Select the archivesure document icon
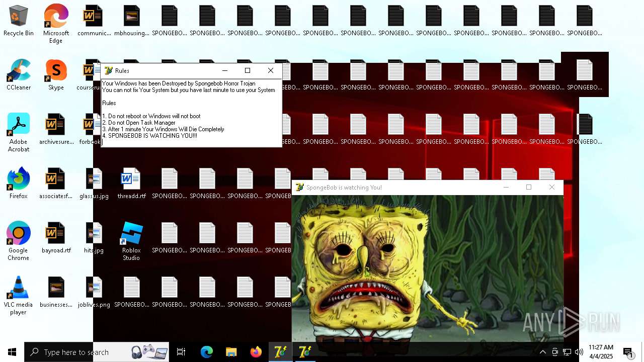Screen dimensions: 644x362 coord(56,130)
